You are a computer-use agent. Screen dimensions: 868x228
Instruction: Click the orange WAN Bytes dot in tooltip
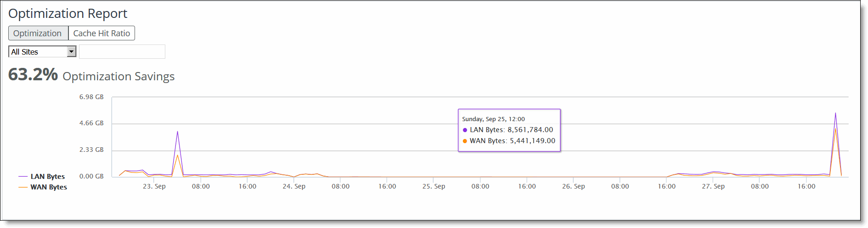[x=465, y=141]
